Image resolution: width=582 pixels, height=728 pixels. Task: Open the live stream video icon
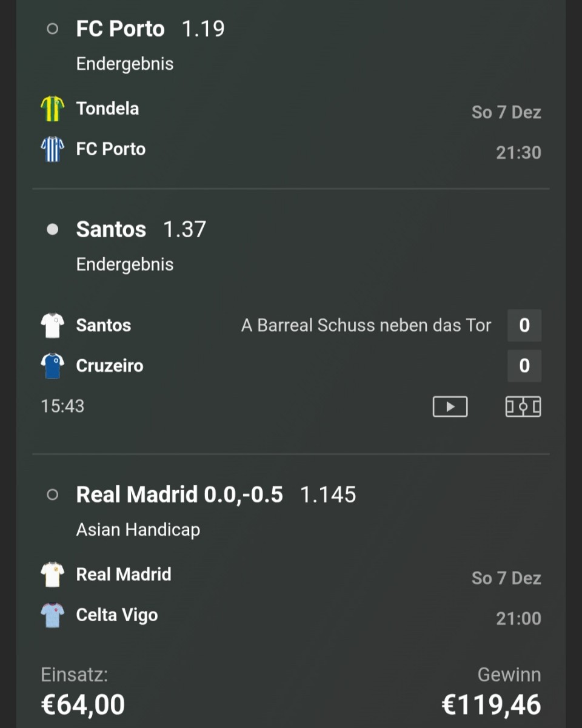click(450, 406)
